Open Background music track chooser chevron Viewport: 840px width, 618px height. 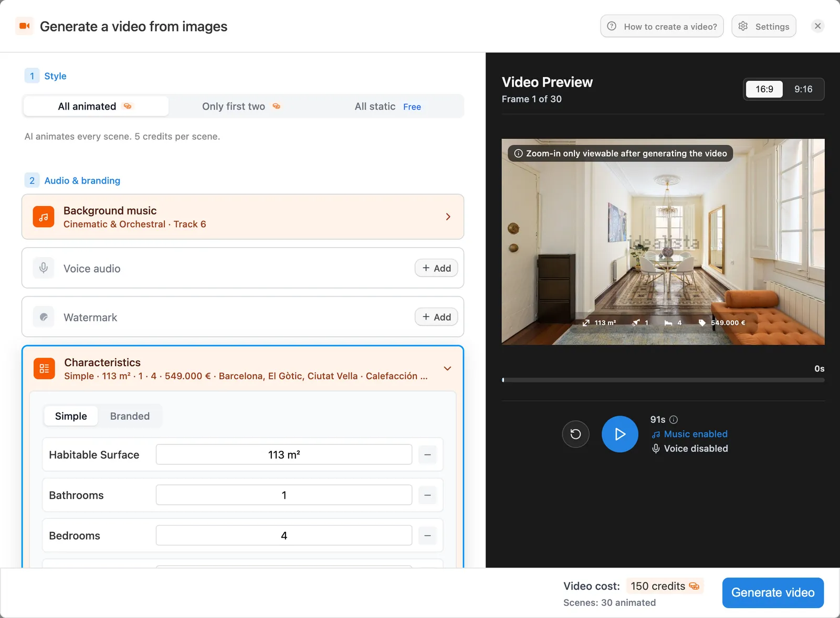[x=448, y=217]
